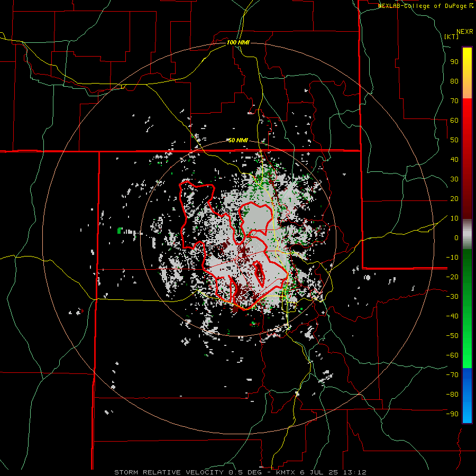Click the 30 value on velocity scale
This screenshot has width=476, height=476.
point(454,179)
